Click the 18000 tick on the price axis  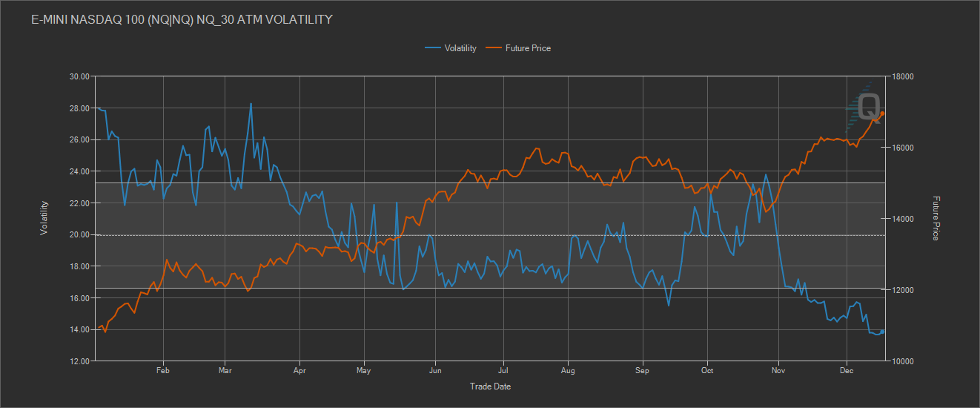[903, 76]
